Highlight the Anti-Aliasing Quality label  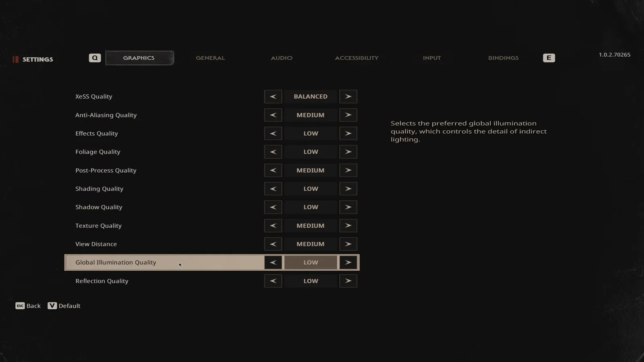(x=106, y=115)
